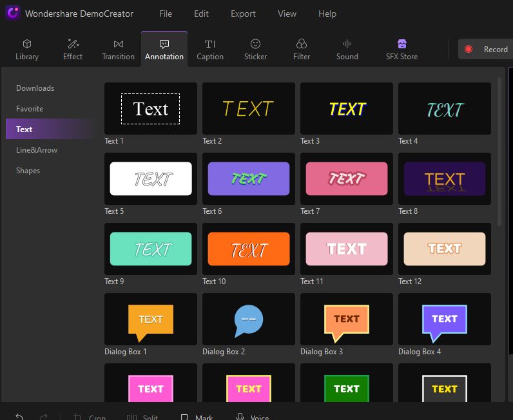Click the Wondershare DemoCreator logo icon

(13, 13)
